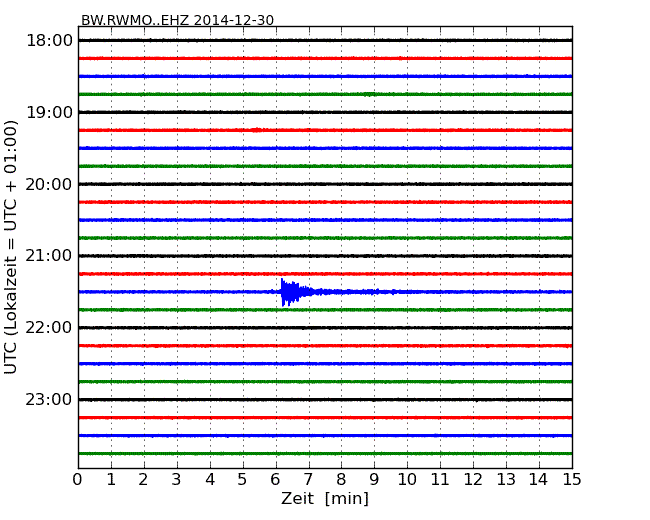Click the 18:00 time label

point(49,41)
